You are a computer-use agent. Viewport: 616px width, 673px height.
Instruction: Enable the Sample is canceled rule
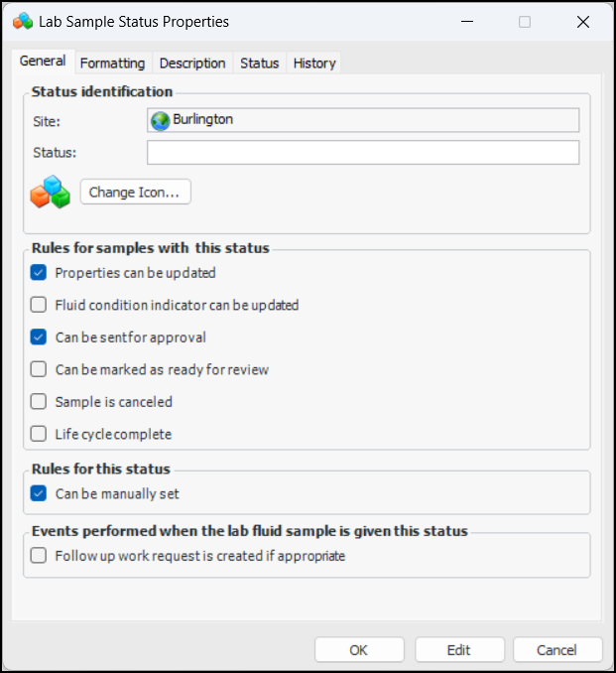(39, 402)
